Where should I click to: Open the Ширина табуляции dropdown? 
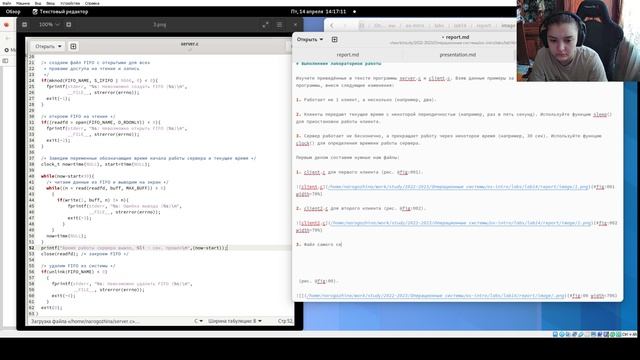tap(235, 321)
